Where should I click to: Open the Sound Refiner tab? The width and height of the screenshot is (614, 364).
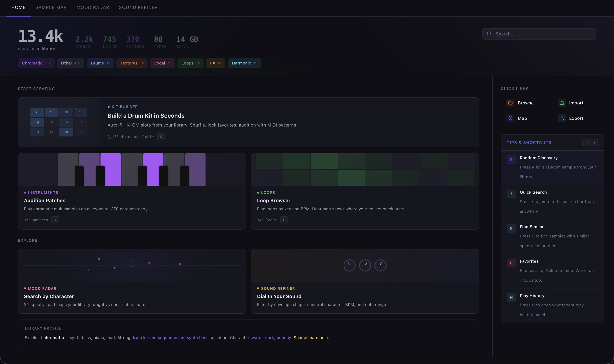click(x=138, y=7)
